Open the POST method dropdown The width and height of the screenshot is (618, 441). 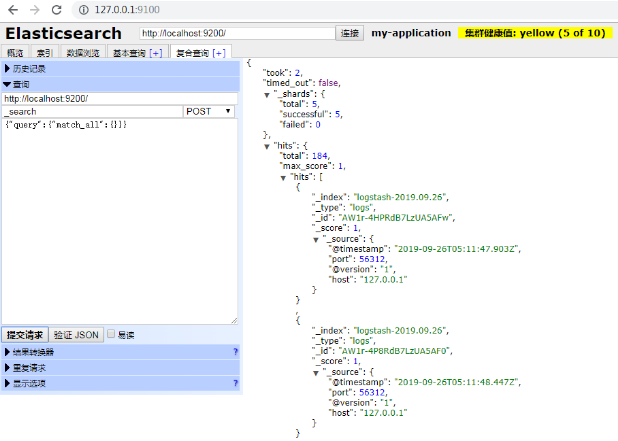tap(208, 112)
